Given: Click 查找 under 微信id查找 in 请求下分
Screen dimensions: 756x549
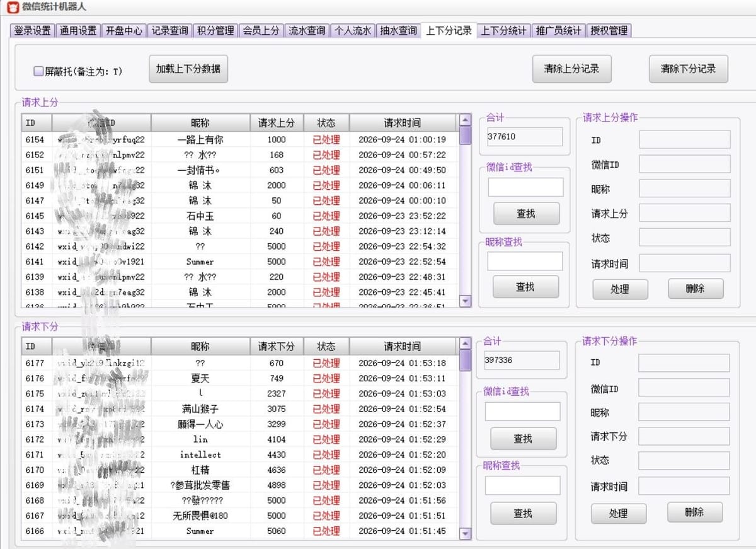Looking at the screenshot, I should [523, 439].
